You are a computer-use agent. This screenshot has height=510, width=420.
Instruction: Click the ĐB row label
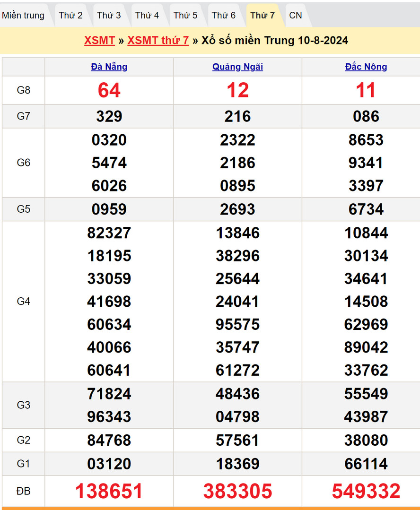(x=24, y=491)
